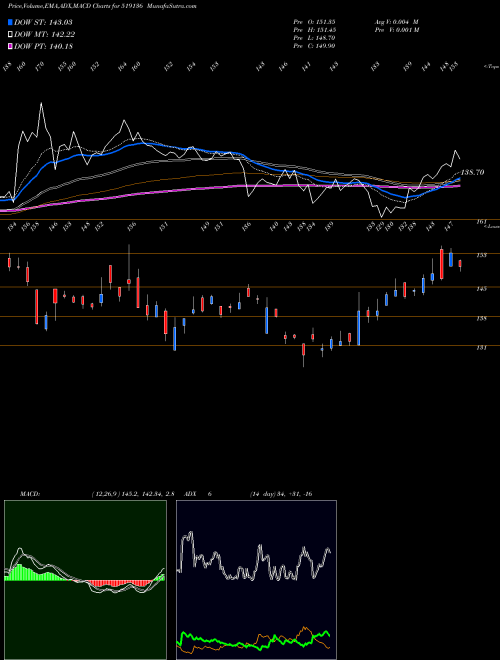
Task: Click the '<Lows' label at right
Action: click(x=492, y=226)
